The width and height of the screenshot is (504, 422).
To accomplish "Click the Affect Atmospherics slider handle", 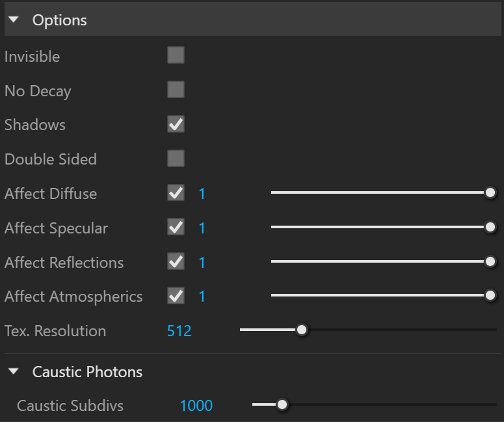I will click(x=490, y=295).
